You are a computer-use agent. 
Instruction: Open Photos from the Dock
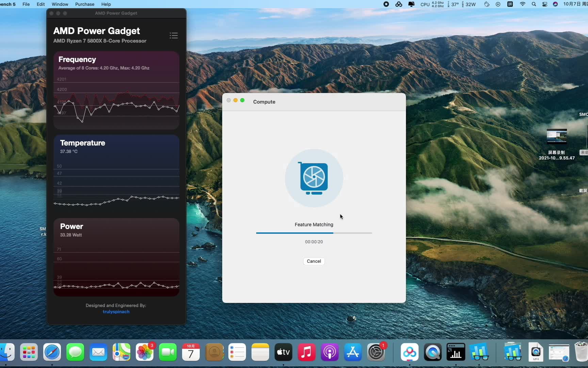click(x=145, y=352)
